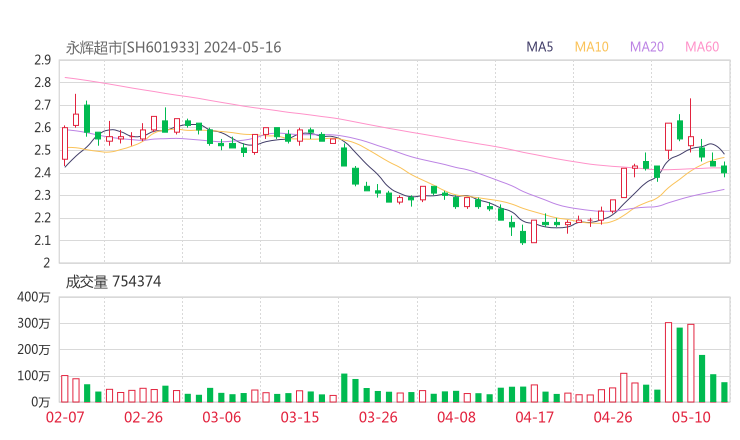Image resolution: width=740 pixels, height=440 pixels.
Task: Click the 2.5 price level label
Action: (42, 150)
